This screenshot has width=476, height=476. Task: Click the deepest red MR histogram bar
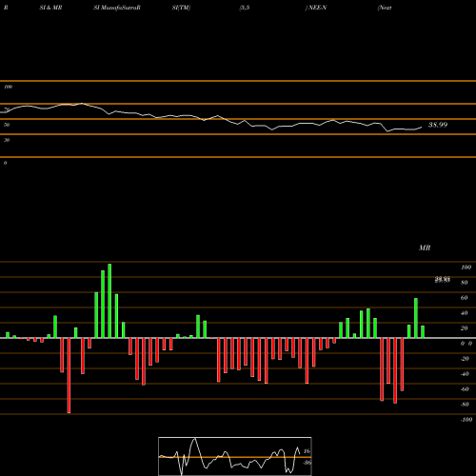(x=69, y=375)
